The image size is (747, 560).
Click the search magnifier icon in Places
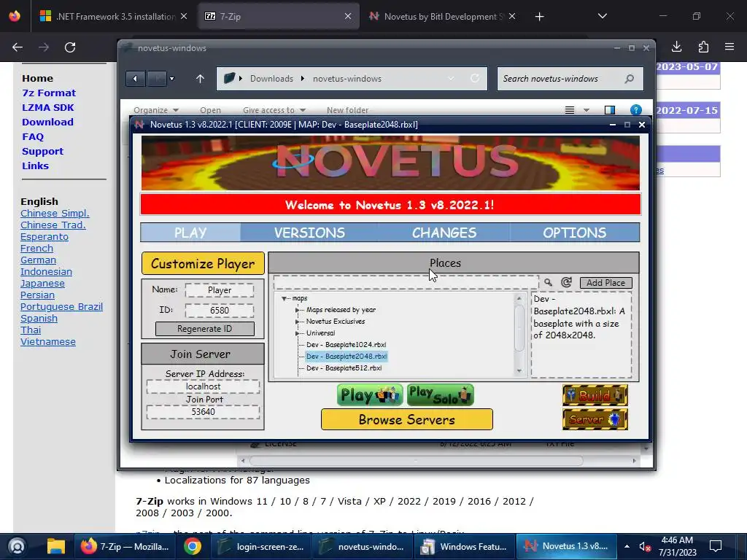click(x=549, y=282)
